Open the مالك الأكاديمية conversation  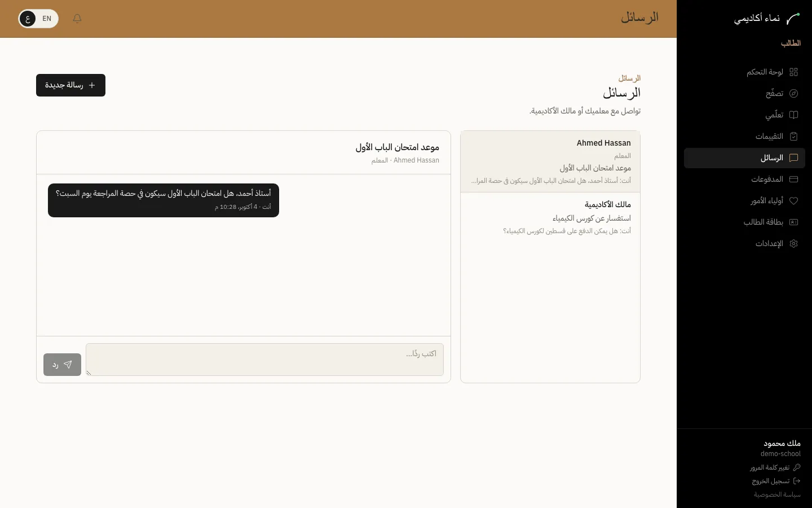(x=550, y=218)
